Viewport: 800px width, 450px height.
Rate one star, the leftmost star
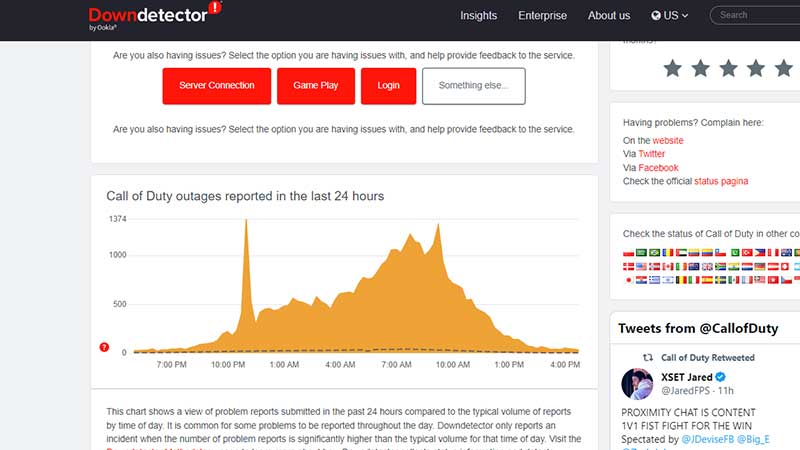click(x=672, y=68)
